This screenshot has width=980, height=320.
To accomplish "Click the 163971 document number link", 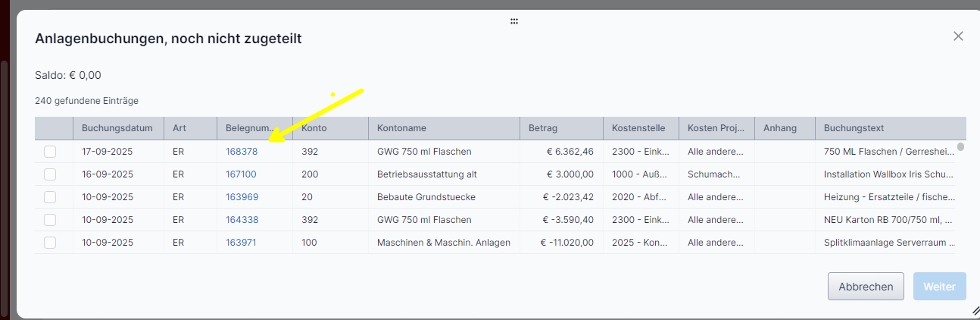I will point(241,243).
